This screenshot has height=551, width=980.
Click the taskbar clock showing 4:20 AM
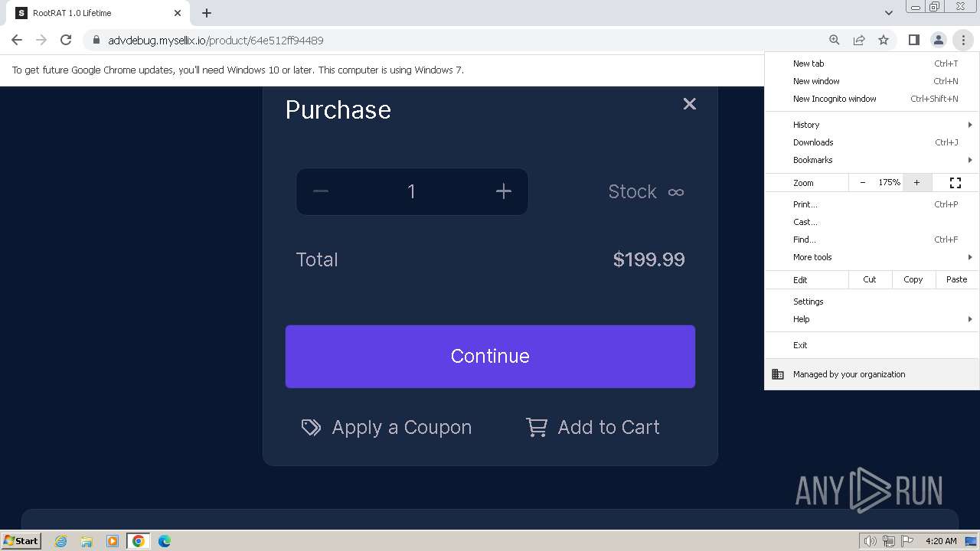tap(941, 541)
